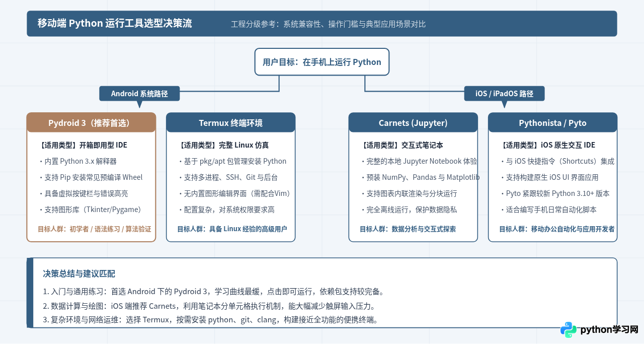644x344 pixels.
Task: Click 【适用类型】完整 Linux 仿真 text
Action: (223, 145)
